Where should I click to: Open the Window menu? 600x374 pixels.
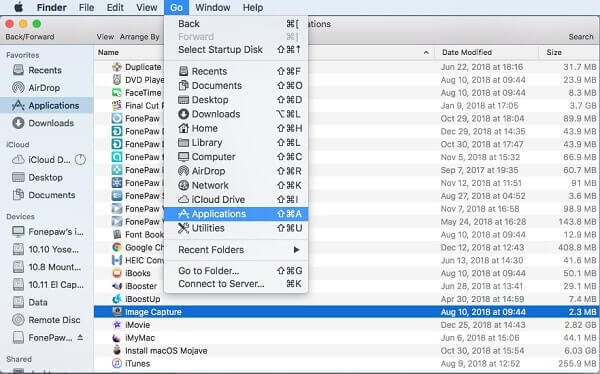click(213, 7)
